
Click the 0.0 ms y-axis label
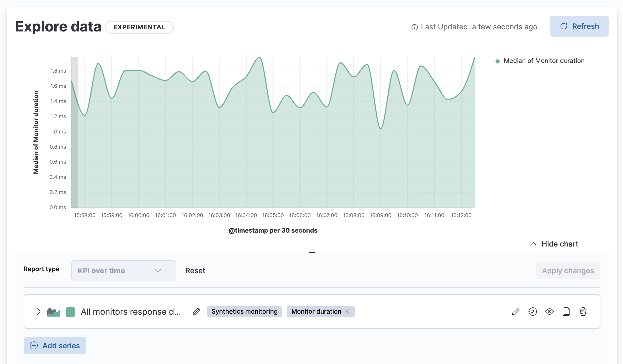coord(58,207)
